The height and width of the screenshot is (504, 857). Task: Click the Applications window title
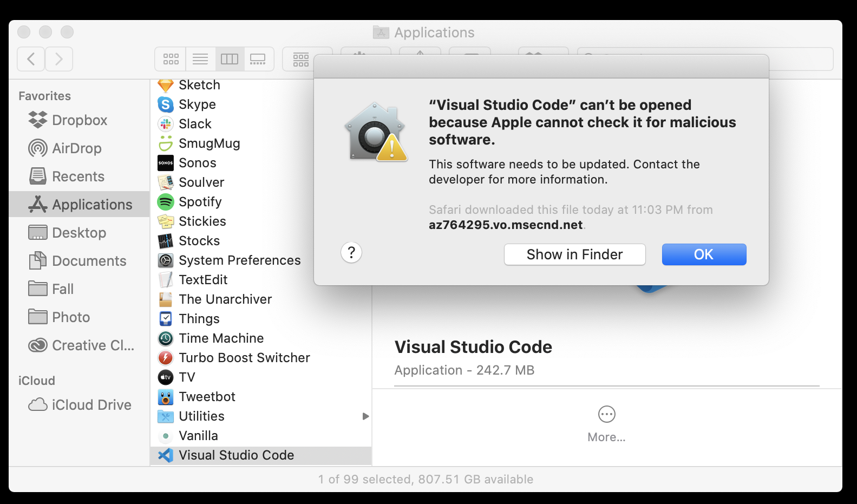click(x=434, y=32)
